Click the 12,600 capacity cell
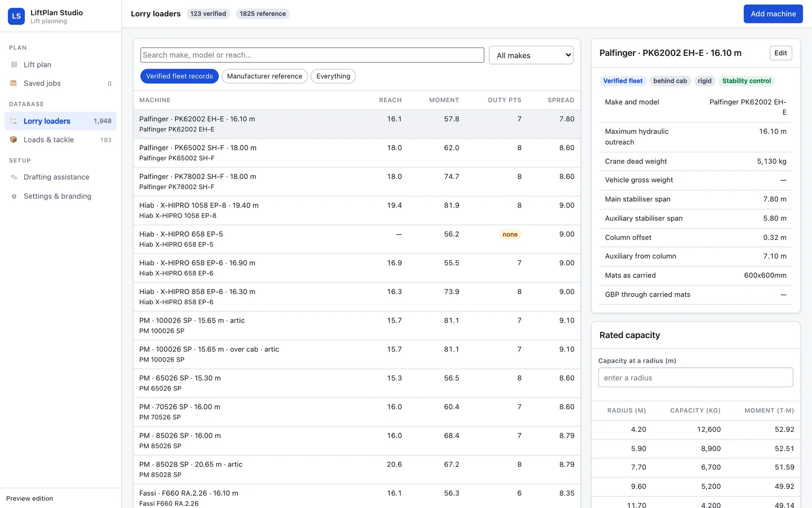This screenshot has height=508, width=812. 708,429
